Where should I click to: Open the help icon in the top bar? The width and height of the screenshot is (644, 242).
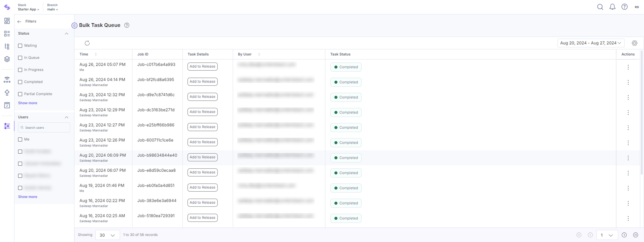[x=624, y=7]
